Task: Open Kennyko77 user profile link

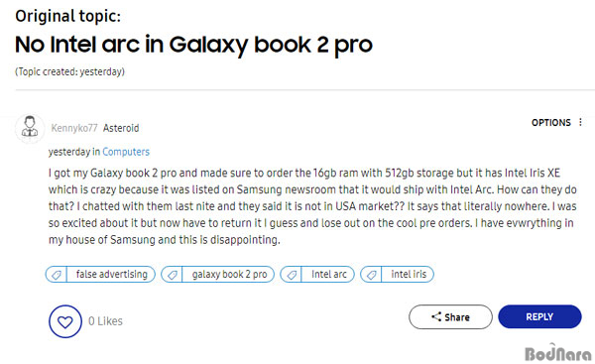Action: [74, 128]
